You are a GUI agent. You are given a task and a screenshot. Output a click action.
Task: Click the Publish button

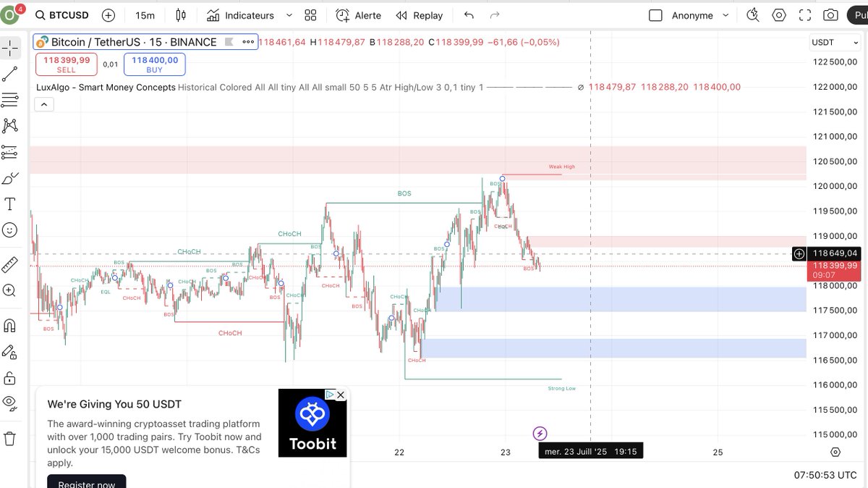pyautogui.click(x=858, y=15)
